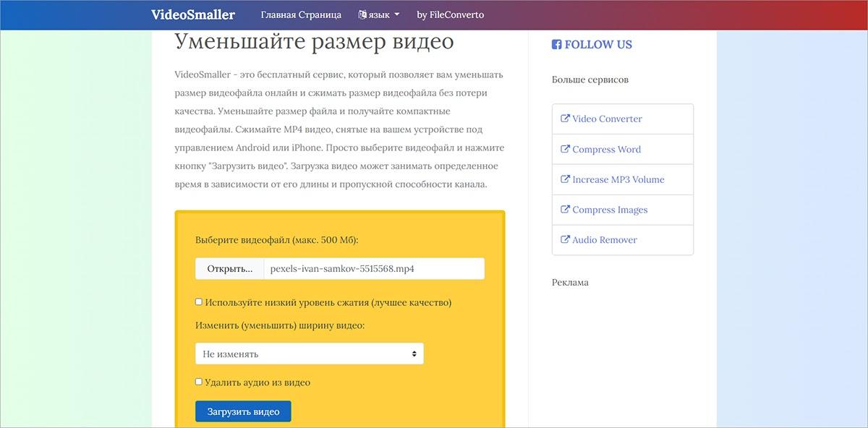
Task: Click the Загрузить видео upload button
Action: (243, 411)
